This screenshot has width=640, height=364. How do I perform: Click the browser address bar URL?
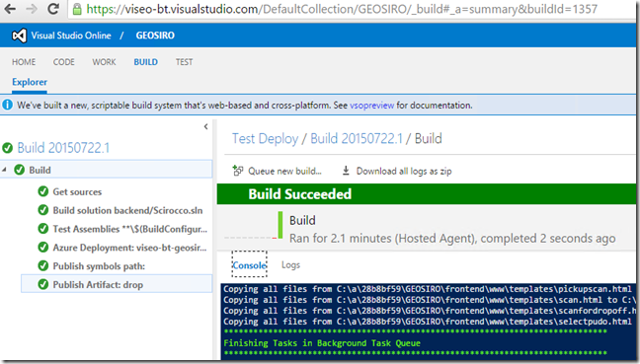click(x=342, y=9)
